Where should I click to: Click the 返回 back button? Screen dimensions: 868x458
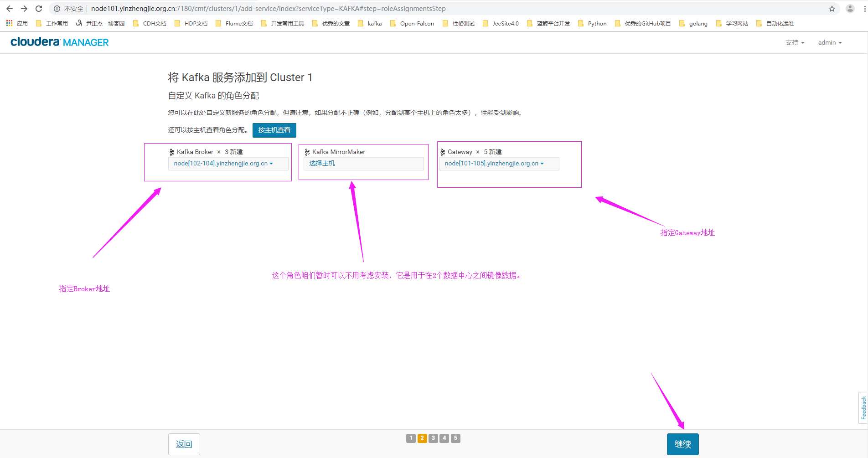pyautogui.click(x=184, y=444)
